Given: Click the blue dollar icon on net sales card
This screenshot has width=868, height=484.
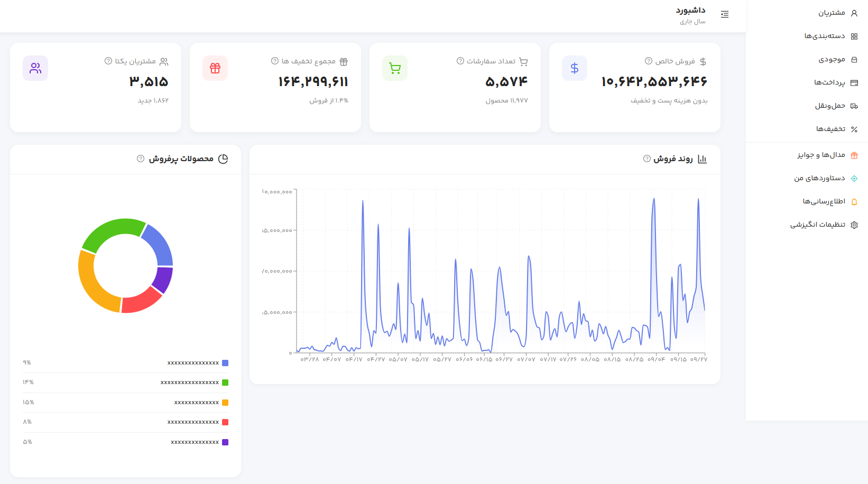Looking at the screenshot, I should [x=575, y=68].
